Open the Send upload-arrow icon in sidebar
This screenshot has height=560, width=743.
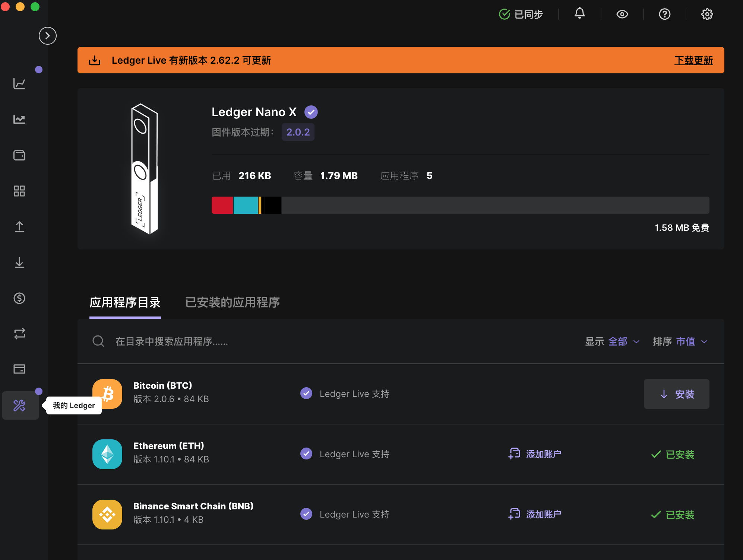point(19,227)
